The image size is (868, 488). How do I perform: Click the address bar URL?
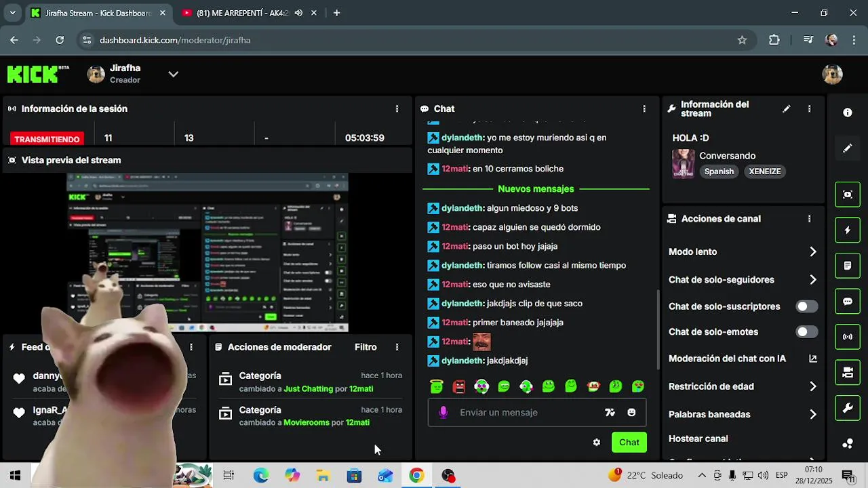pos(175,40)
